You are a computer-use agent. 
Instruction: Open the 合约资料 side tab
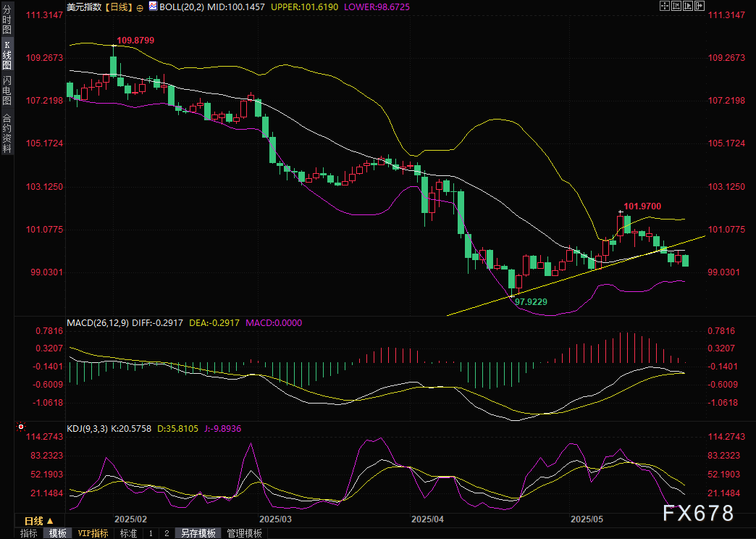(7, 133)
